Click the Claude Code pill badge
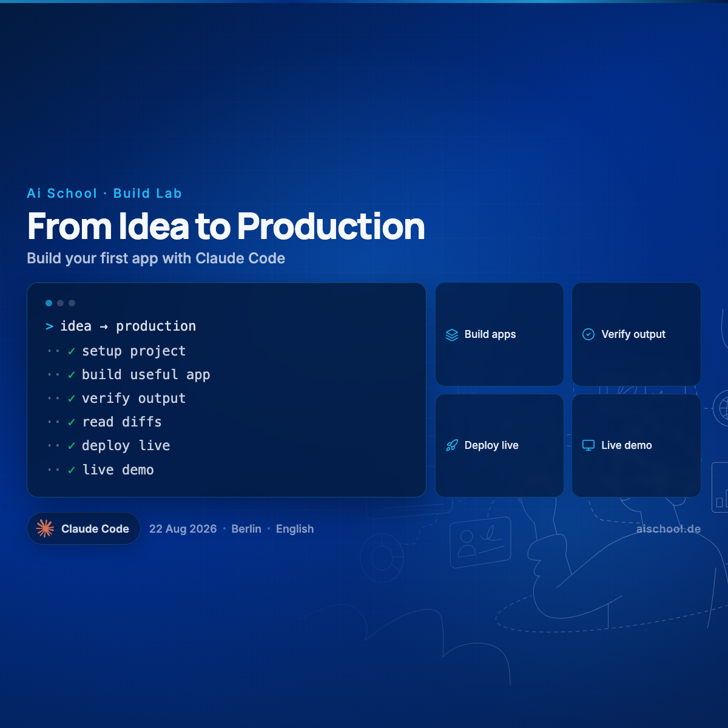 pyautogui.click(x=84, y=528)
